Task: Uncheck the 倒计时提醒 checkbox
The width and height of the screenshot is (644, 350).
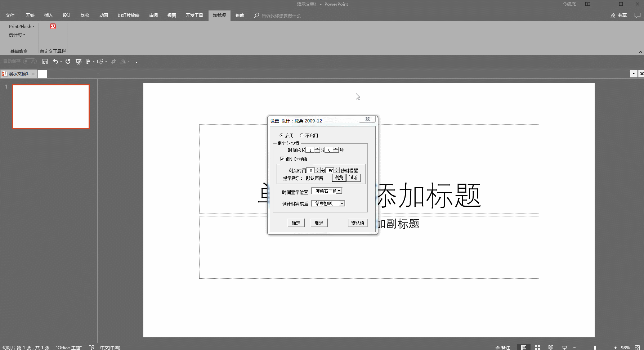Action: click(282, 159)
